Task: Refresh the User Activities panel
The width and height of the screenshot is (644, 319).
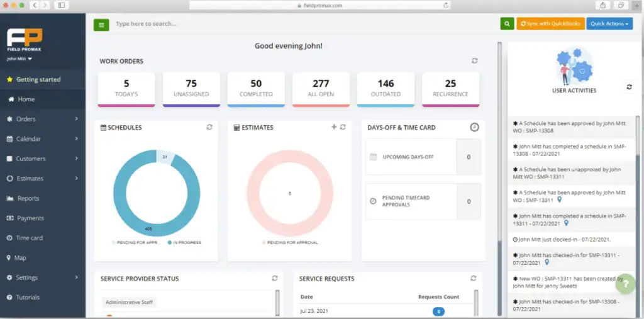Action: coord(629,87)
